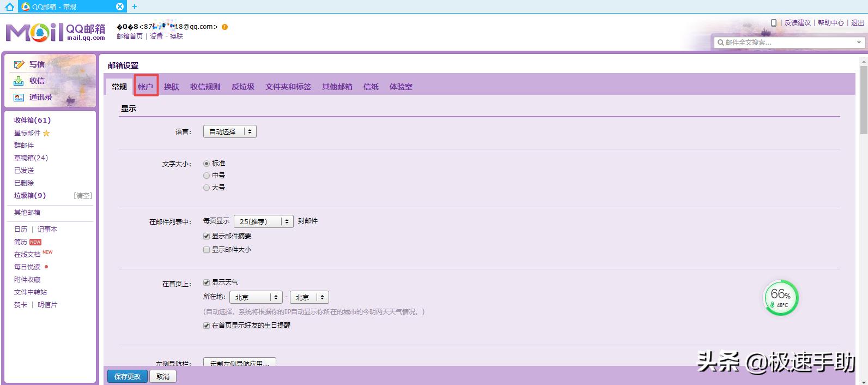Open the 信纸 tab
The image size is (868, 385).
coord(371,87)
